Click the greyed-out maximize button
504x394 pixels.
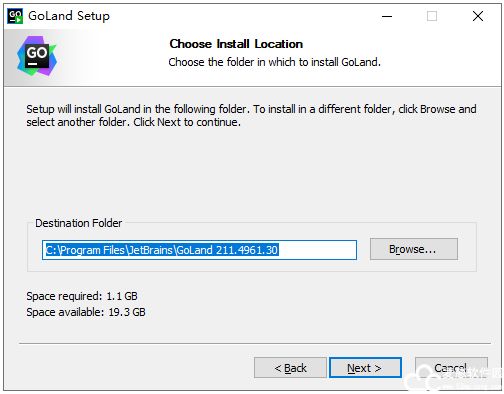point(432,16)
